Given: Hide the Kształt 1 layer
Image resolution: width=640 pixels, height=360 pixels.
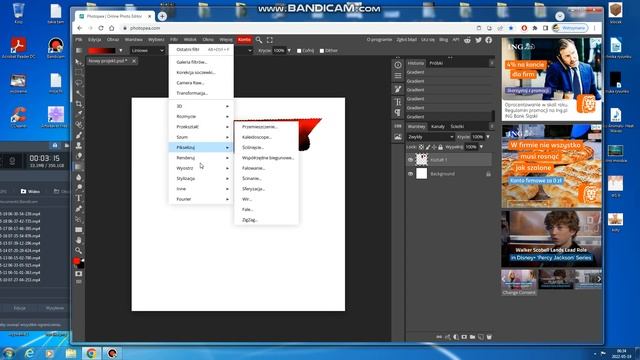Looking at the screenshot, I should pyautogui.click(x=411, y=160).
